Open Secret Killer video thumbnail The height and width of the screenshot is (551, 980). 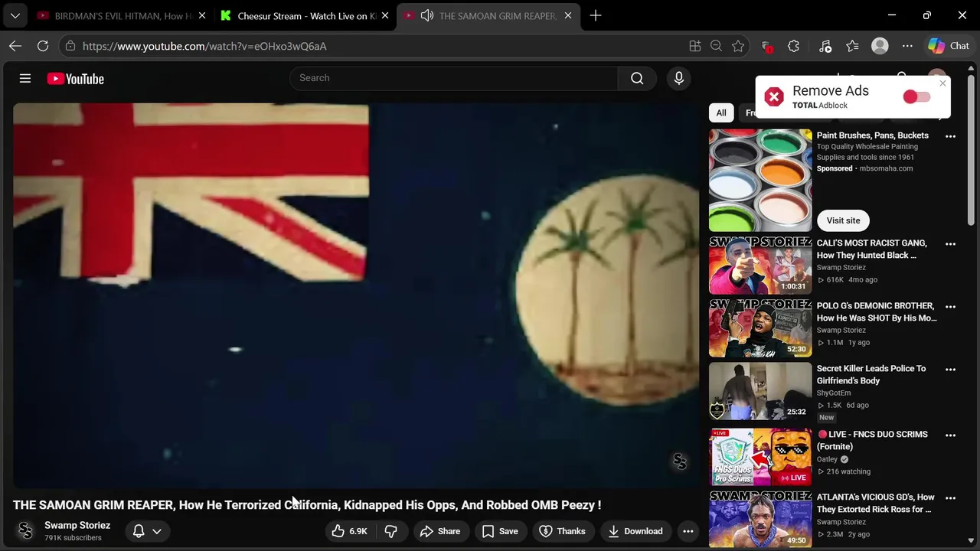[x=760, y=391]
